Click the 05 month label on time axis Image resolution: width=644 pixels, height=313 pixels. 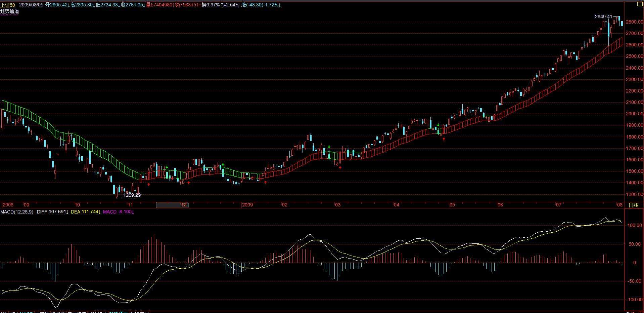click(x=452, y=205)
